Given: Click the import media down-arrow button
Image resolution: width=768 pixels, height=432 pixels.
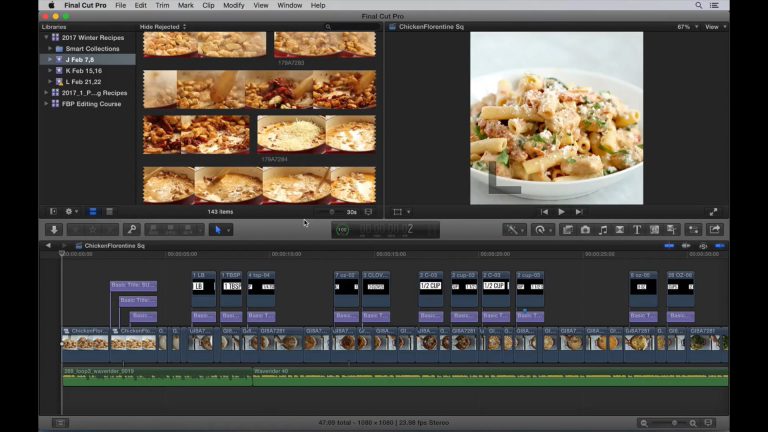Looking at the screenshot, I should [54, 230].
